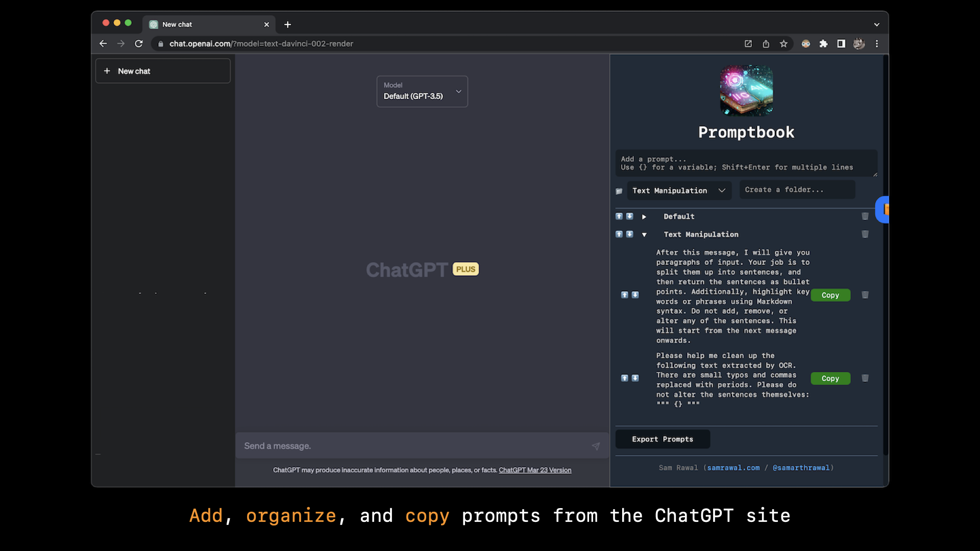Screen dimensions: 980x551
Task: Open the Text Manipulation folder dropdown
Action: click(x=679, y=190)
